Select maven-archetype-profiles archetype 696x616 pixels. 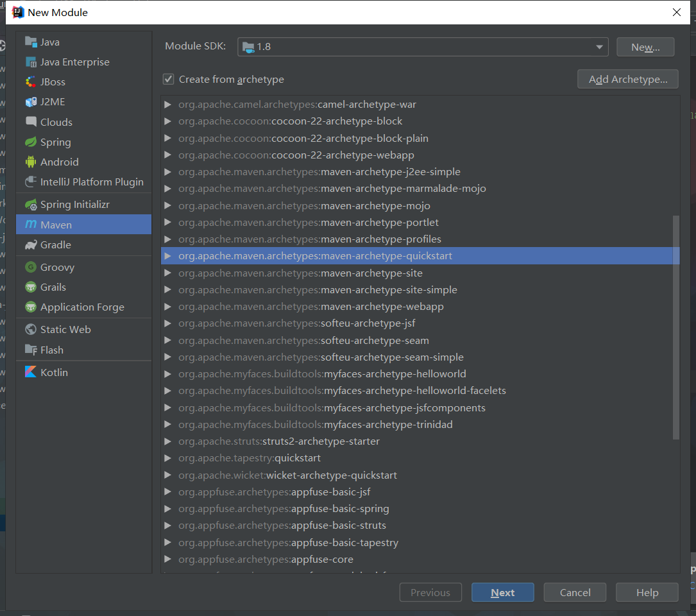(420, 239)
